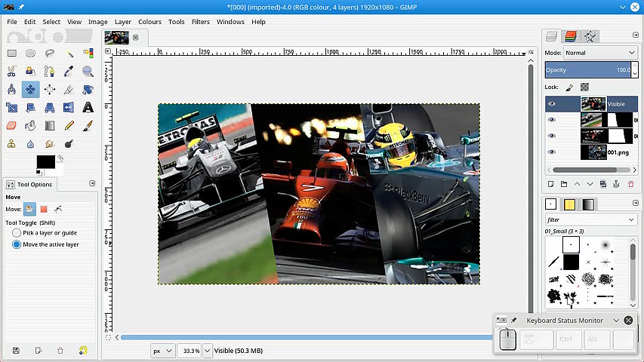Open the Colours menu
644x362 pixels.
[x=149, y=22]
